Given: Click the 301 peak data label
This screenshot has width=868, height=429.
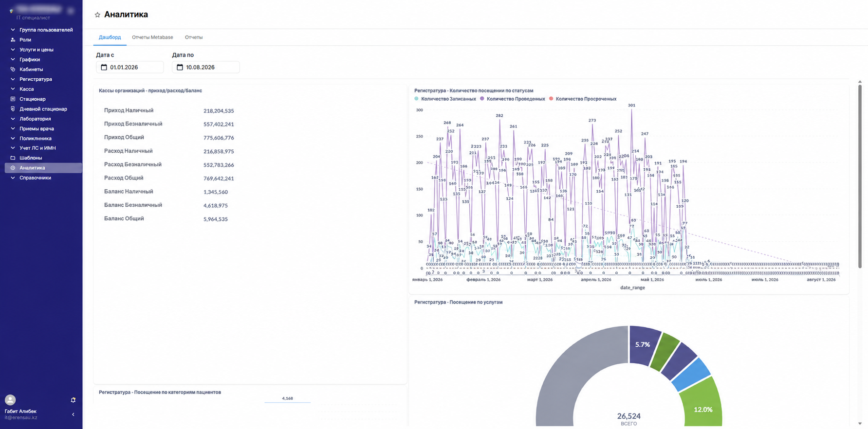Looking at the screenshot, I should 631,106.
